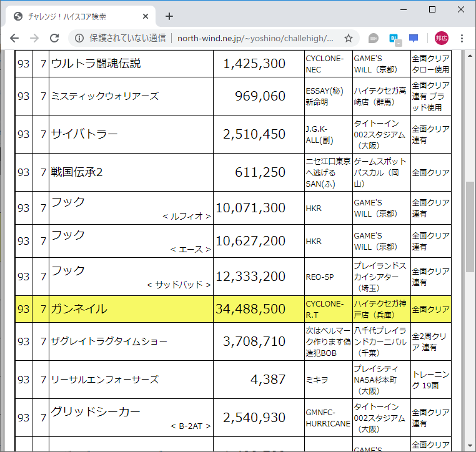476x452 pixels.
Task: Open the blue B! extension icon
Action: [x=395, y=39]
